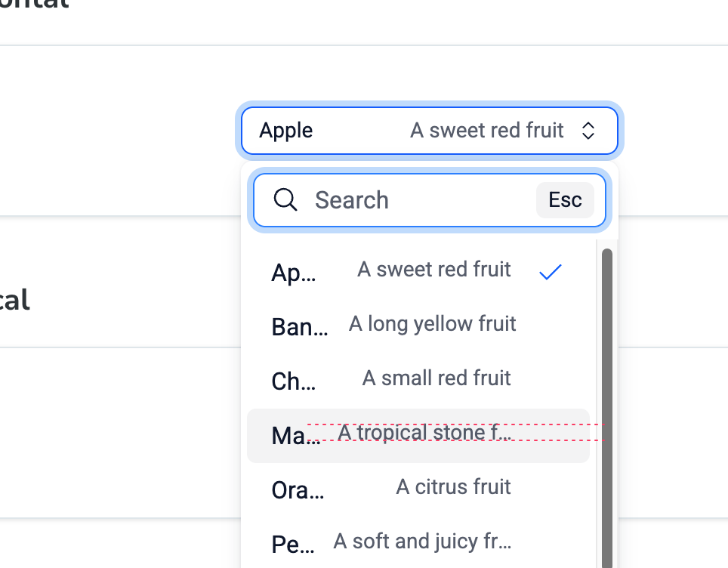Click the truncated 'Ma...' label text
Screen dimensions: 728x568
click(296, 436)
